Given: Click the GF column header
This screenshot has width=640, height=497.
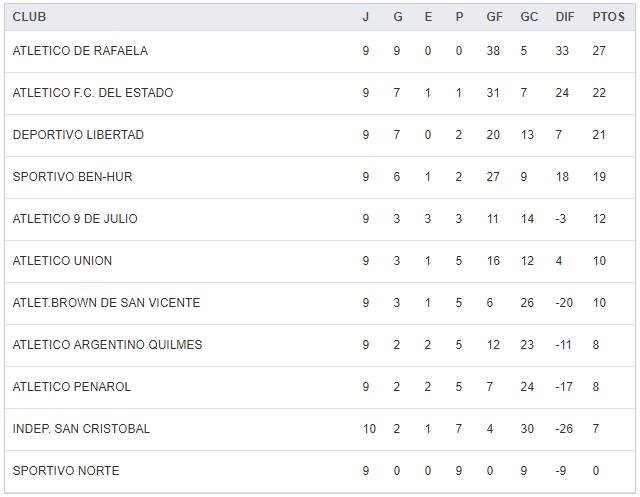Looking at the screenshot, I should click(495, 17).
